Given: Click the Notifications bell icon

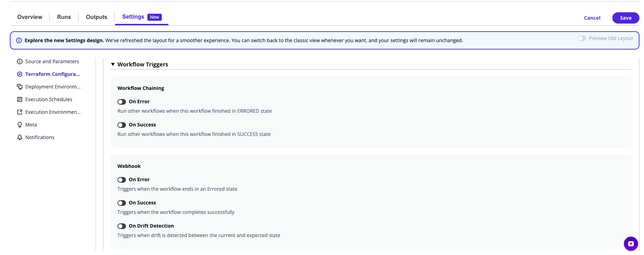Looking at the screenshot, I should pyautogui.click(x=19, y=137).
